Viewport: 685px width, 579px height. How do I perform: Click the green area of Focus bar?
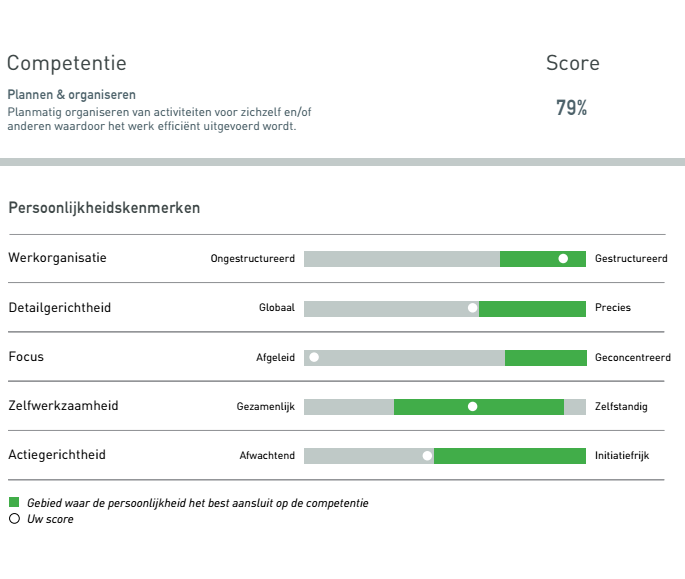pyautogui.click(x=546, y=357)
